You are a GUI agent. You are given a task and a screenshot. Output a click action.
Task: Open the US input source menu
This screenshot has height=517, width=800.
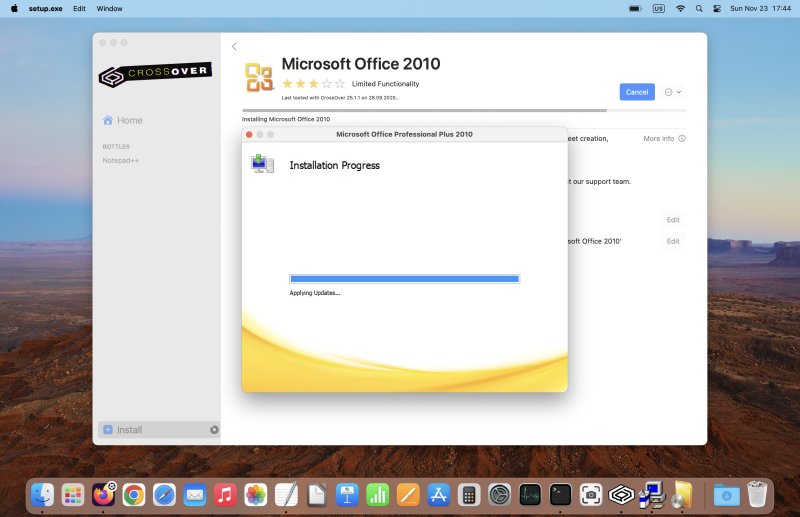658,8
